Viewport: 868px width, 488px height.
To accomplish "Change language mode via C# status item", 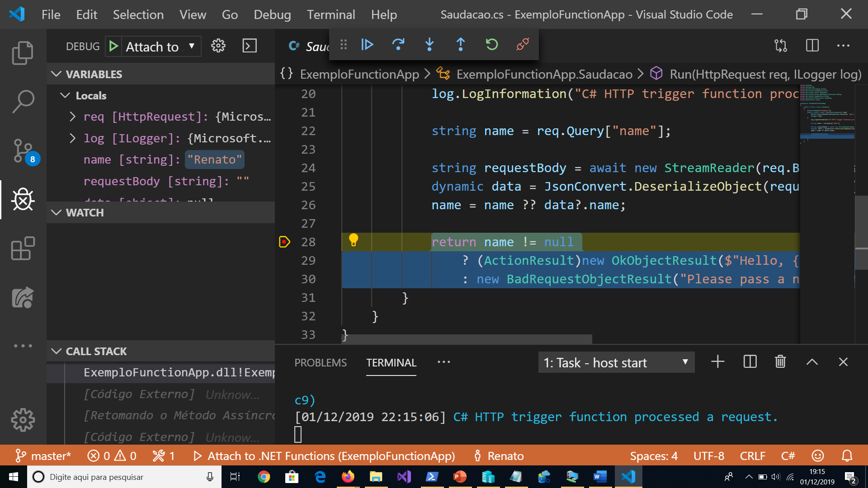I will (788, 456).
